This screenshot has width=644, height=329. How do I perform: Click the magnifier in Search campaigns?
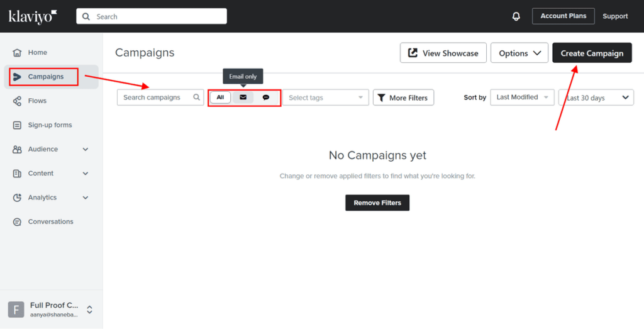197,98
